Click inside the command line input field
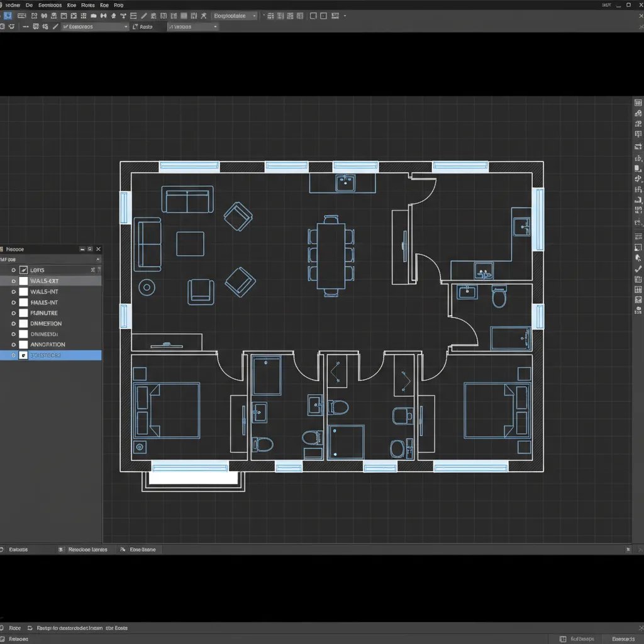The height and width of the screenshot is (644, 644). [252, 628]
